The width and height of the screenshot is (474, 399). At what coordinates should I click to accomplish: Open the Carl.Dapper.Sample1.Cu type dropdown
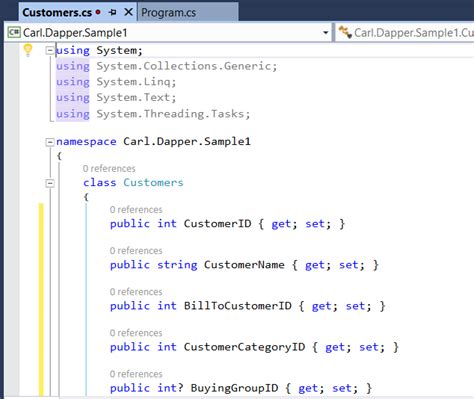coord(405,33)
